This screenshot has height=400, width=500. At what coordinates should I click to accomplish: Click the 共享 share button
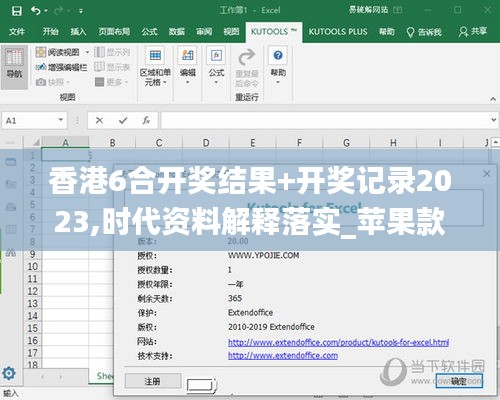[x=473, y=32]
